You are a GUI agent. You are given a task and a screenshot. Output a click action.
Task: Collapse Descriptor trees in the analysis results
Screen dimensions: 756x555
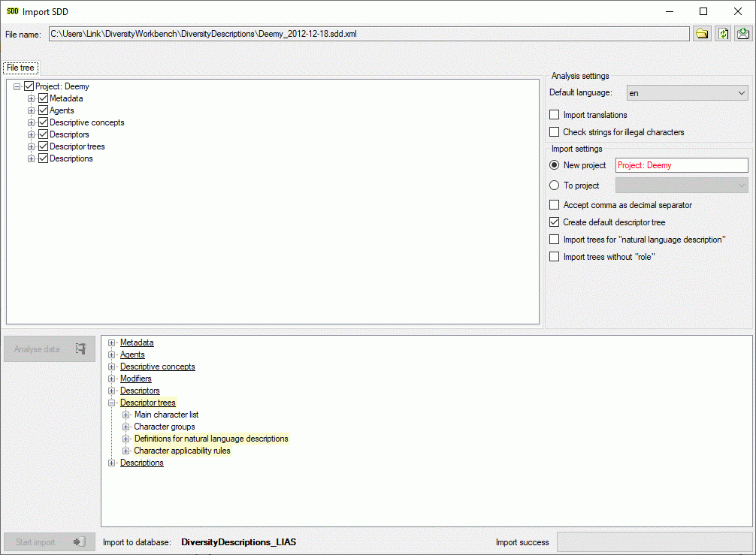tap(112, 403)
